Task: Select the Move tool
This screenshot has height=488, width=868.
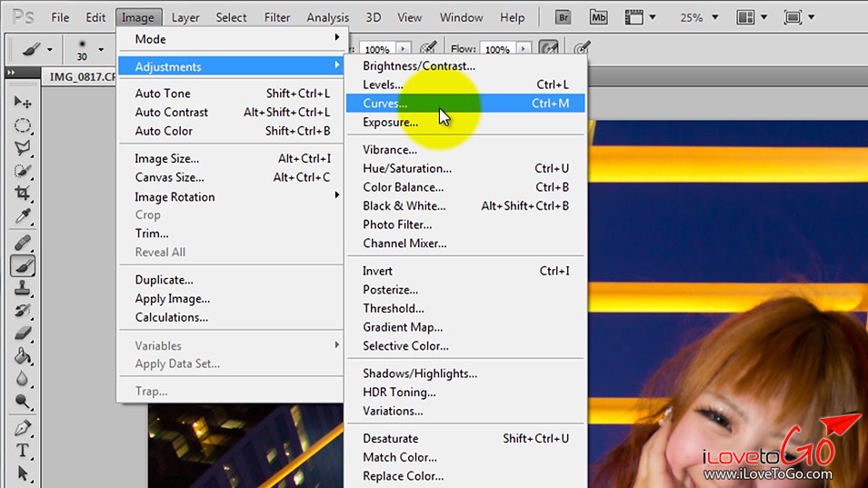Action: tap(23, 103)
